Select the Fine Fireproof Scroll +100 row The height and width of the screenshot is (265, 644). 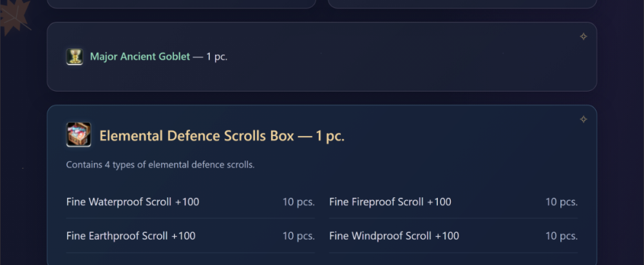coord(453,202)
